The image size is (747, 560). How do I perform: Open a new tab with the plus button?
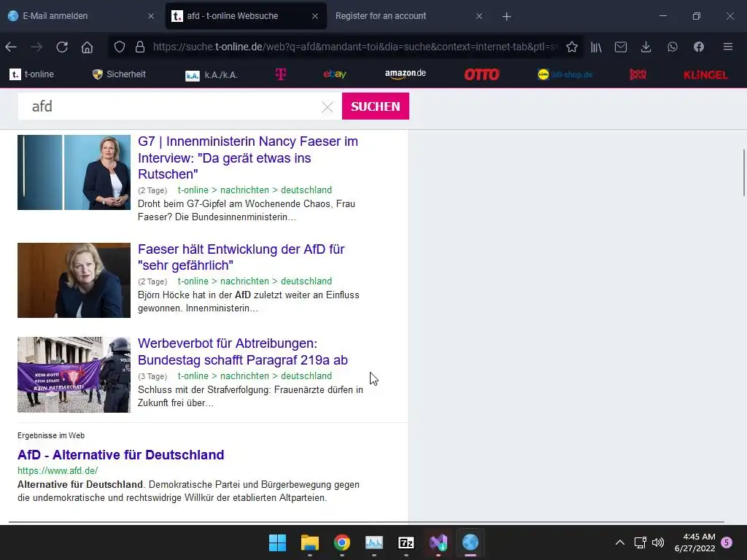click(x=506, y=16)
